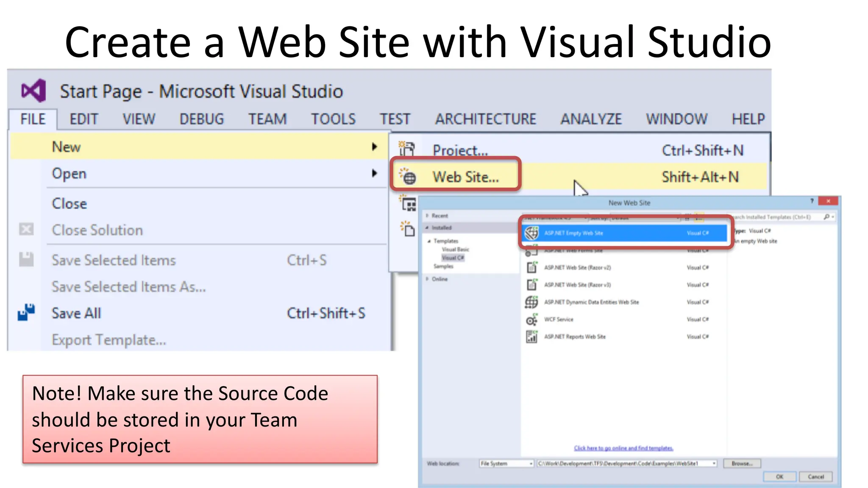Click the web location path field

coord(627,463)
